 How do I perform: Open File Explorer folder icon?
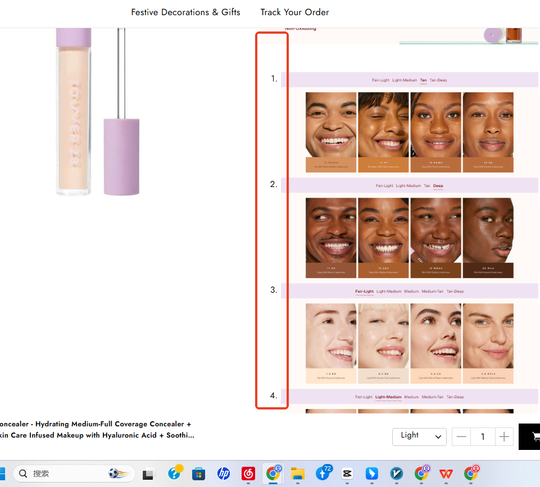[x=298, y=474]
